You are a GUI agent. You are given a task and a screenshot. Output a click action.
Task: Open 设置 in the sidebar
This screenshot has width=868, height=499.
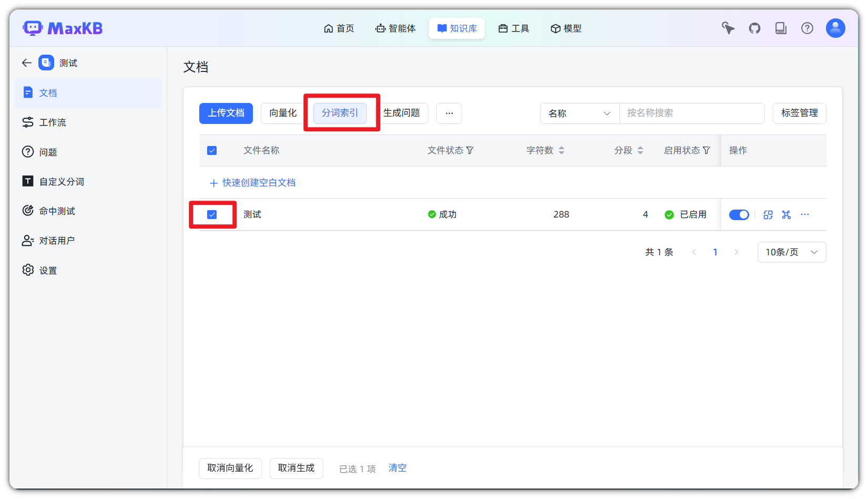88,270
